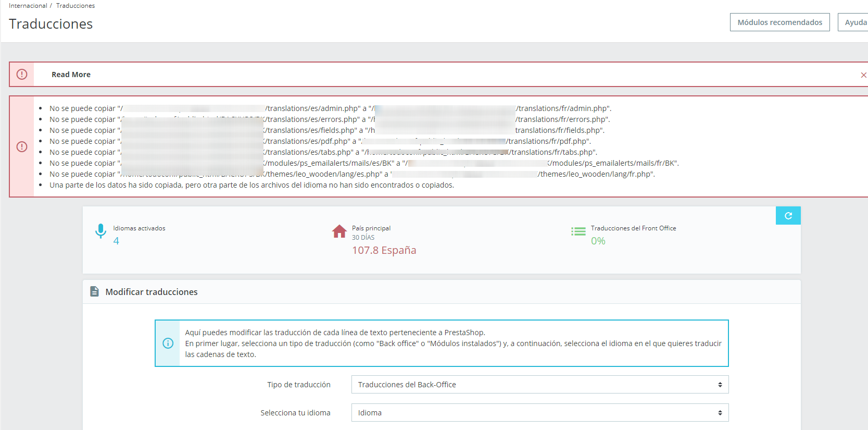Click the microphone icon for Idiomas activados

(x=100, y=231)
